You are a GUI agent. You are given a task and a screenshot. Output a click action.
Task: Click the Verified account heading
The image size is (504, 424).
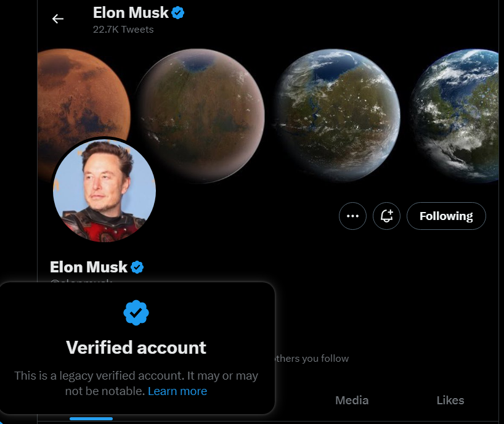[136, 348]
